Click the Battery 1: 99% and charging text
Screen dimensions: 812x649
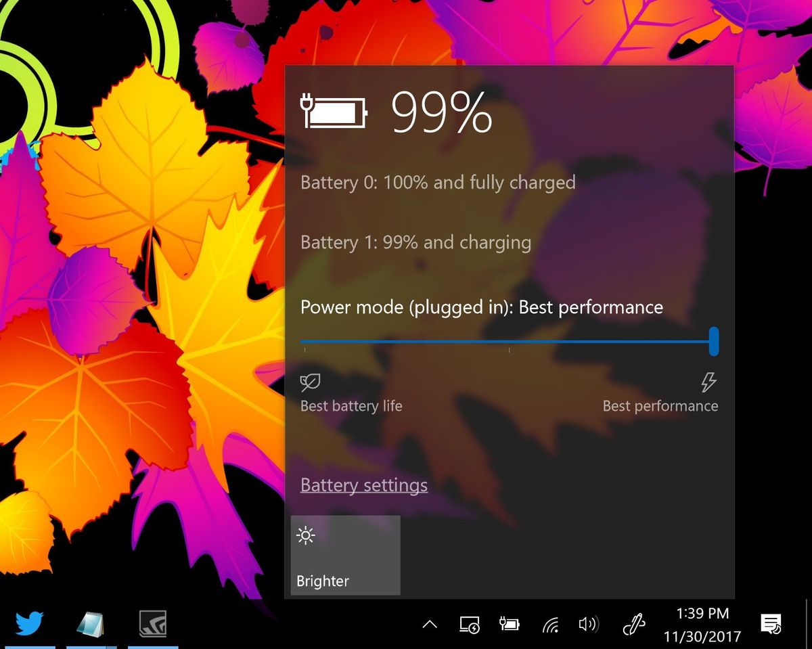[x=415, y=242]
